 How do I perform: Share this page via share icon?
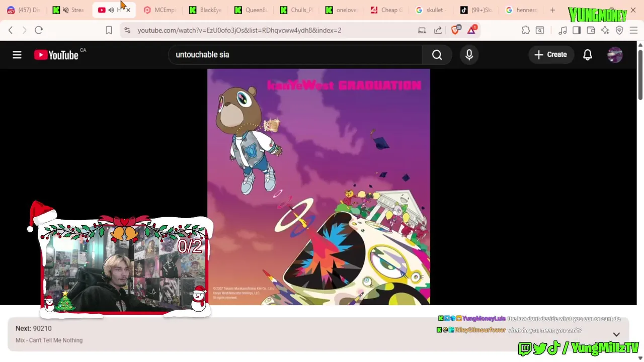(x=438, y=30)
